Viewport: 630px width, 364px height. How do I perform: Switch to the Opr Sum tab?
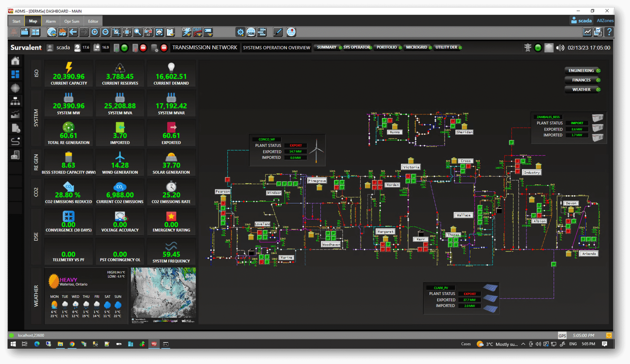pos(72,21)
